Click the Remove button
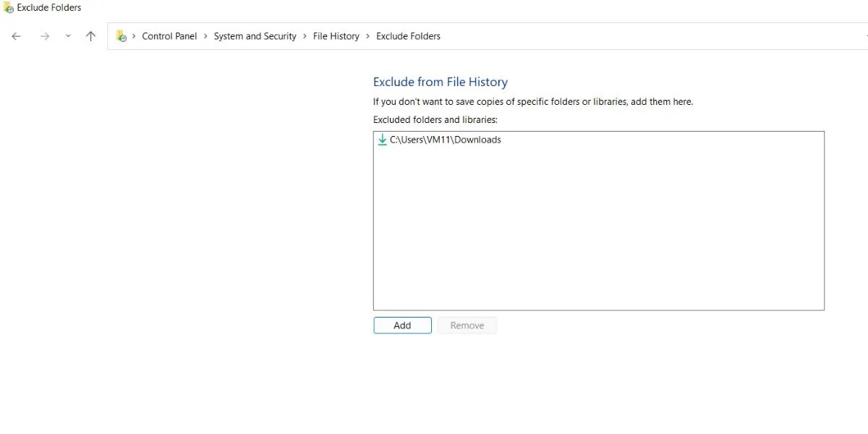 pos(467,325)
